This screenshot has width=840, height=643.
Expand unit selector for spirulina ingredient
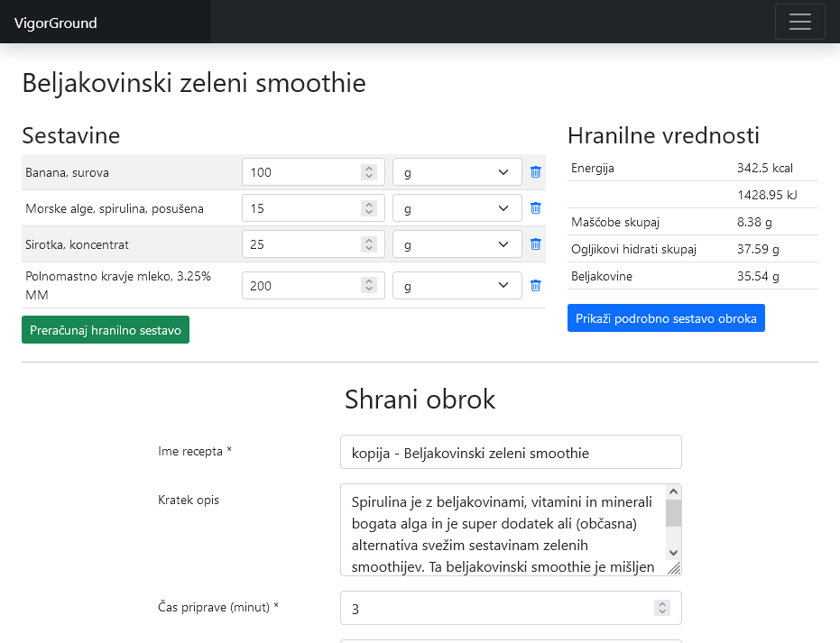coord(457,208)
